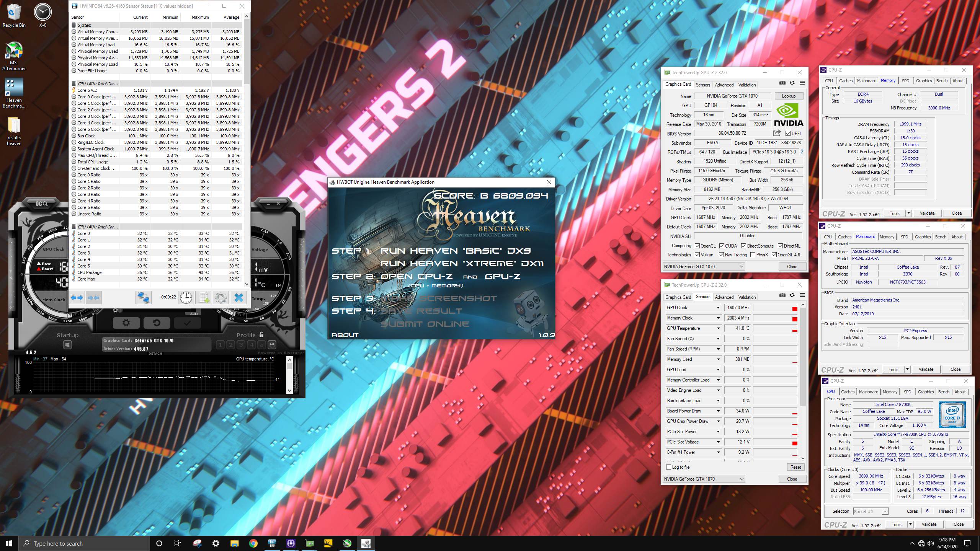The height and width of the screenshot is (551, 980).
Task: Click GPU-Z Sensors window refresh icon
Action: (792, 295)
